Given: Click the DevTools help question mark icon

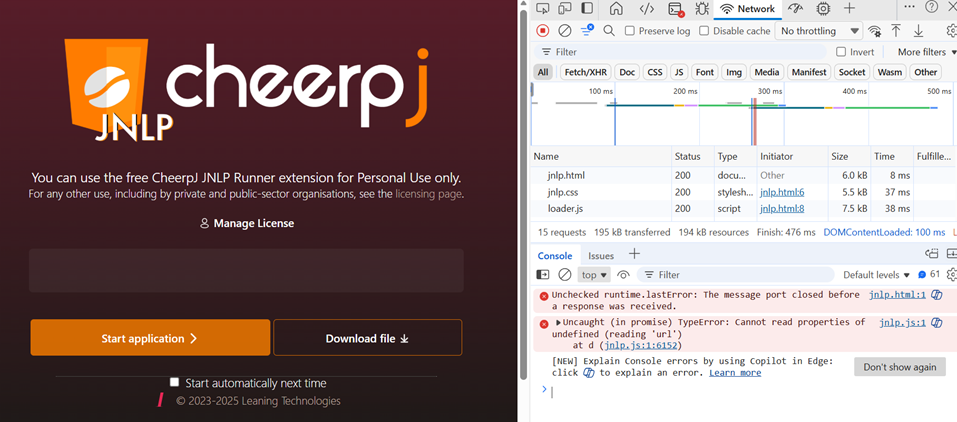Looking at the screenshot, I should pos(931,7).
